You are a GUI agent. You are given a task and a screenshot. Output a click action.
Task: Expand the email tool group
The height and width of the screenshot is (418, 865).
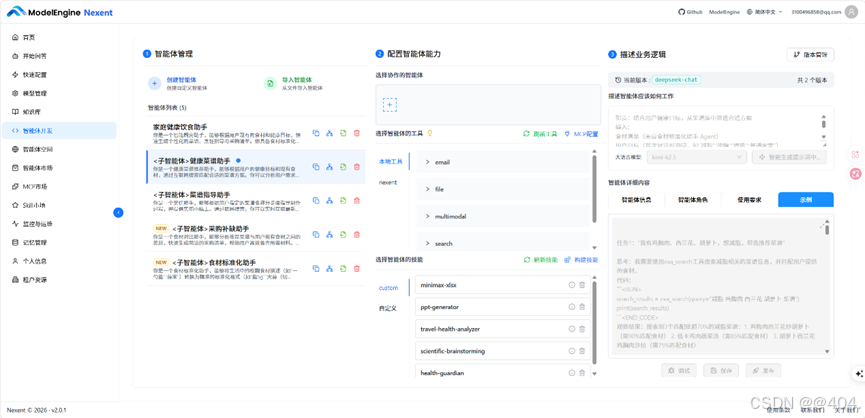point(503,163)
